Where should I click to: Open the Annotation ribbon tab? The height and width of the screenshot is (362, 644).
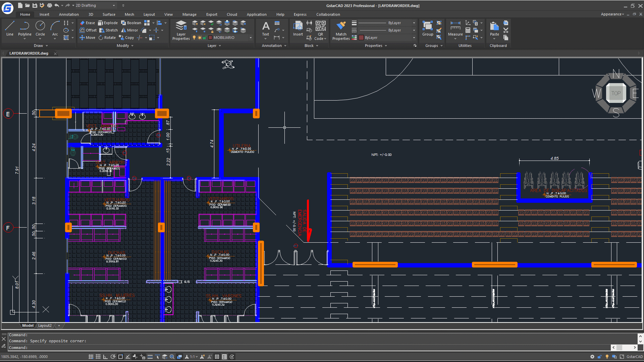pyautogui.click(x=69, y=14)
